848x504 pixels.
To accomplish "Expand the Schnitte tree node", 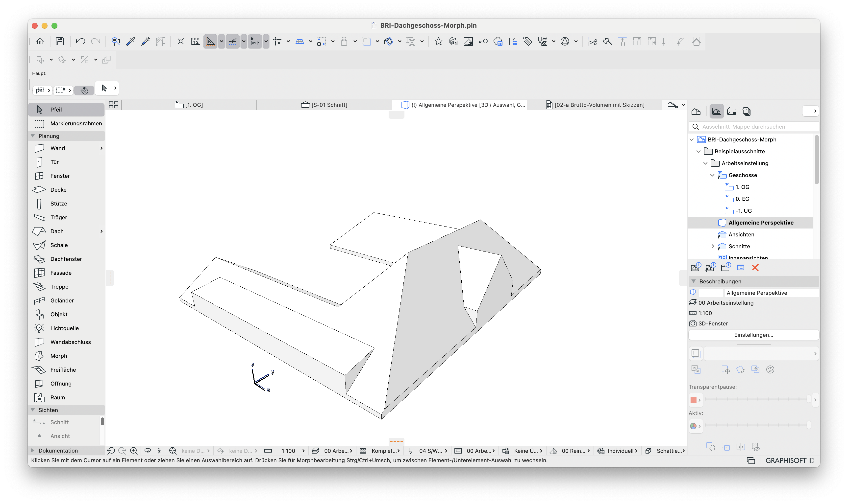I will pyautogui.click(x=712, y=246).
